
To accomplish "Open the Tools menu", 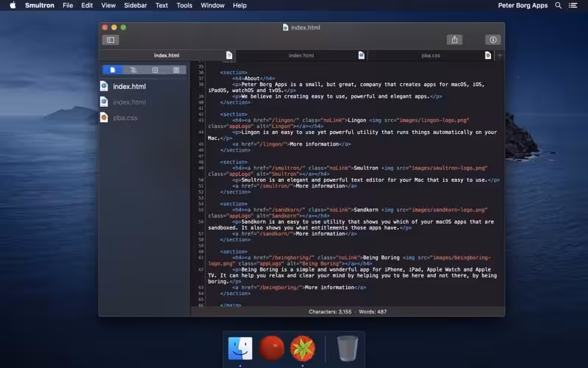I will tap(184, 5).
